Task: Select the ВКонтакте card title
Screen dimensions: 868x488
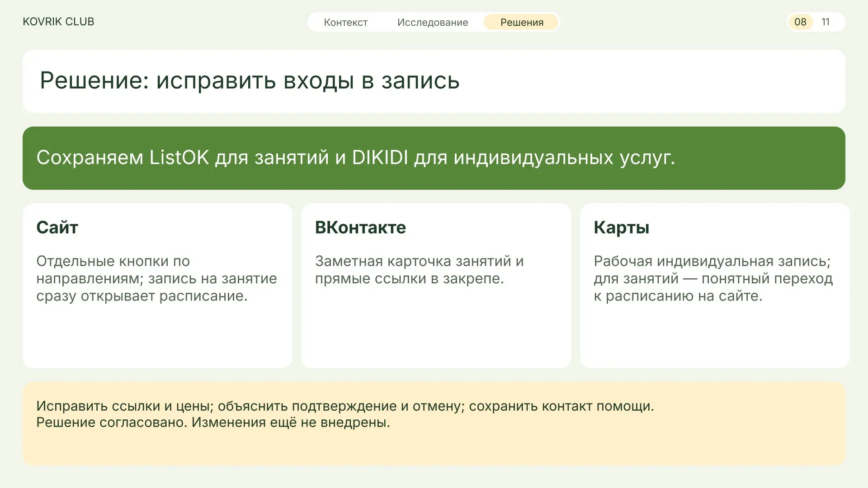Action: (360, 227)
